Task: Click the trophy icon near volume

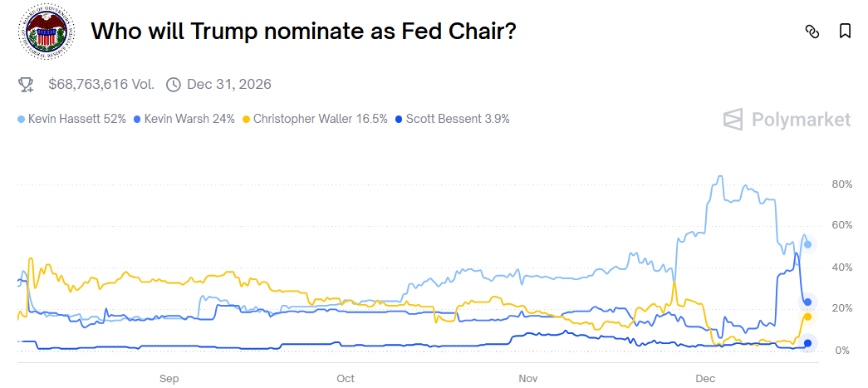Action: (x=27, y=84)
